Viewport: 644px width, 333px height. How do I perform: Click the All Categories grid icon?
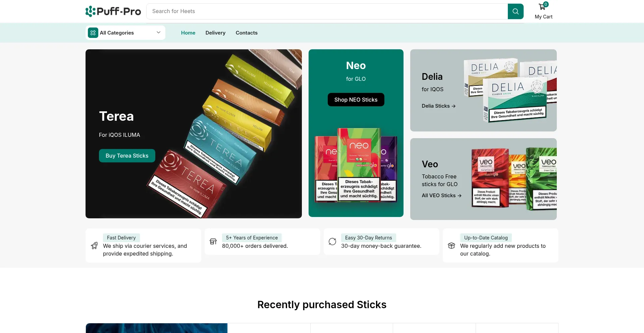coord(93,33)
